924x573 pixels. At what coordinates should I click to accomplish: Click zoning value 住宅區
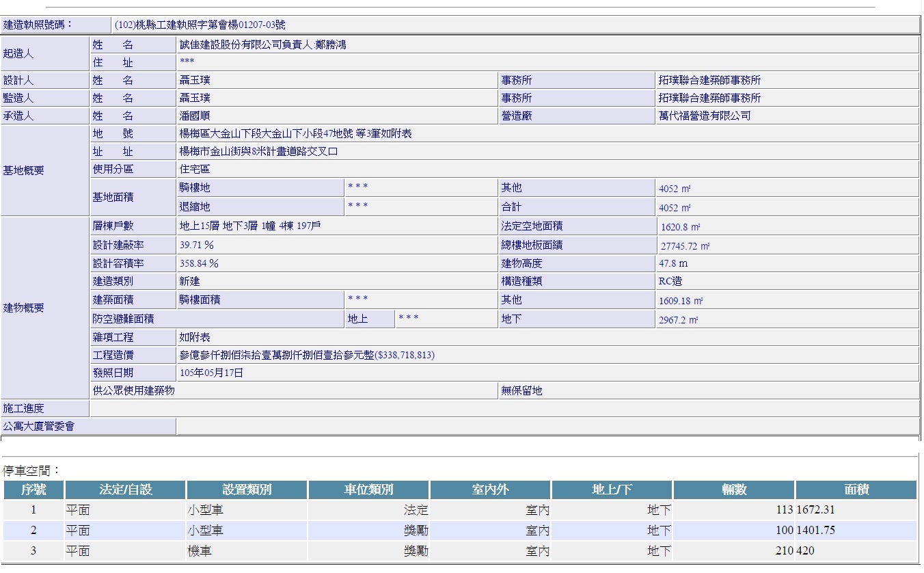[x=195, y=169]
